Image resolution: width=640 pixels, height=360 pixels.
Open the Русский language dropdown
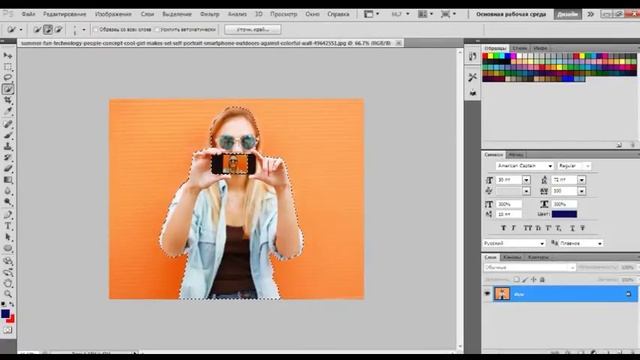[x=514, y=243]
